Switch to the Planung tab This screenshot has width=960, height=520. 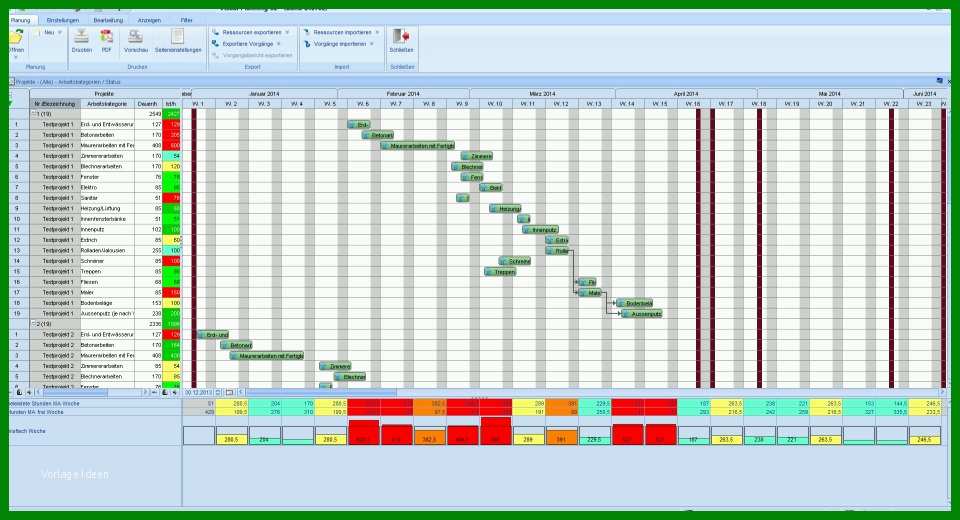click(20, 20)
